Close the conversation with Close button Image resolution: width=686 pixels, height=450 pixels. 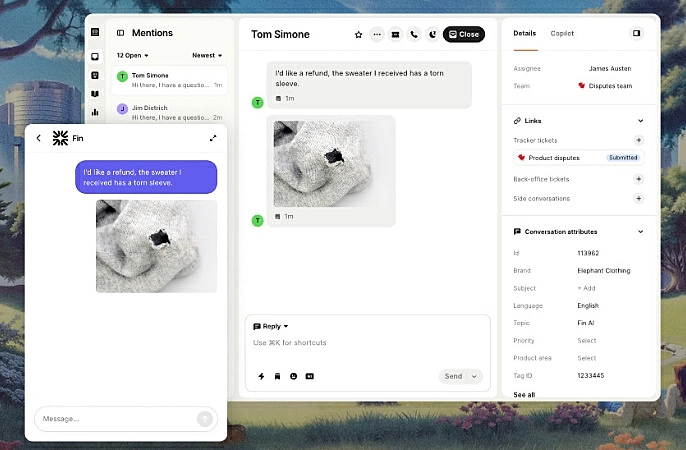click(x=464, y=34)
